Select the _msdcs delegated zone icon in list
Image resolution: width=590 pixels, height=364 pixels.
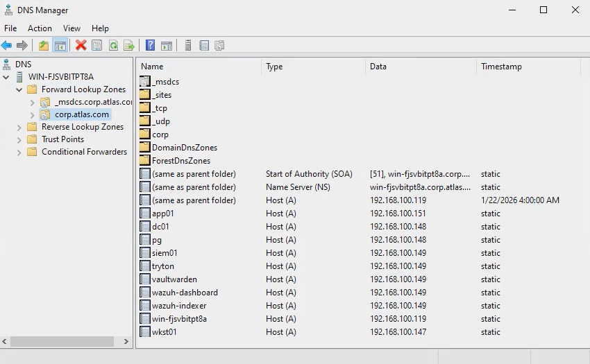145,82
